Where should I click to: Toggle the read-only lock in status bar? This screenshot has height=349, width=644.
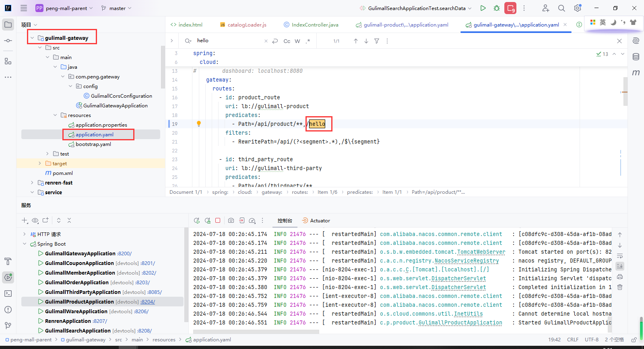pos(634,340)
